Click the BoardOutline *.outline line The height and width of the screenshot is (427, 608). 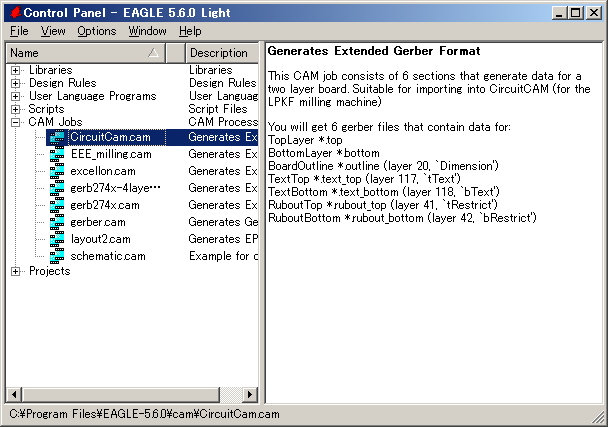tap(383, 166)
